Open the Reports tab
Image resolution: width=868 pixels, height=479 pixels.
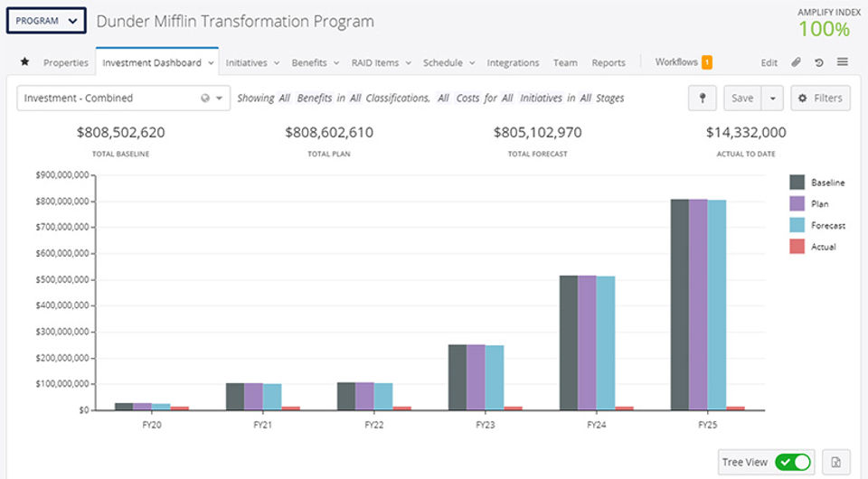click(x=609, y=62)
